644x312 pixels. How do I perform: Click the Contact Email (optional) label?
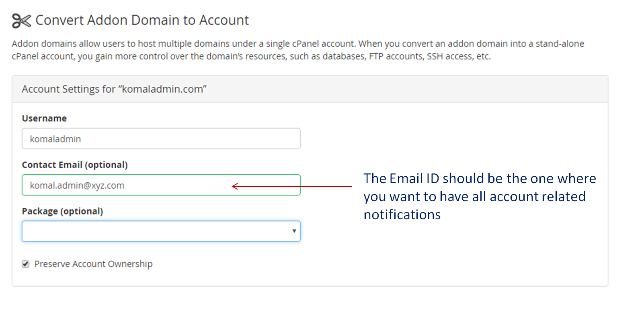click(75, 165)
